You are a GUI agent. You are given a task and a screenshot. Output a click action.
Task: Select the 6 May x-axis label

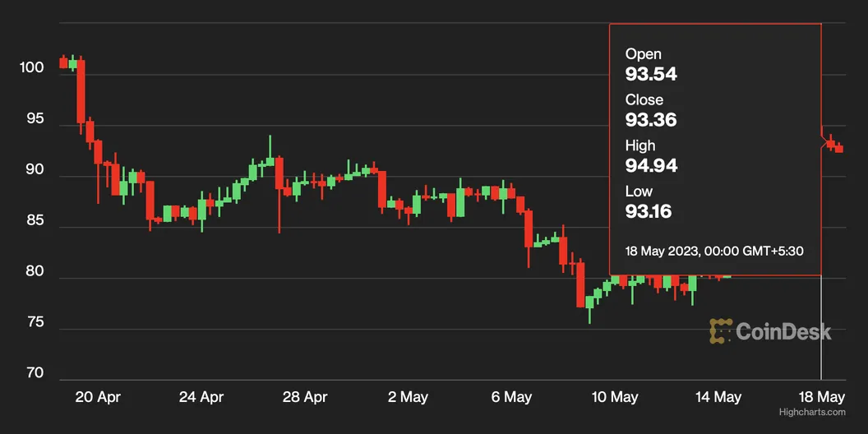tap(512, 397)
